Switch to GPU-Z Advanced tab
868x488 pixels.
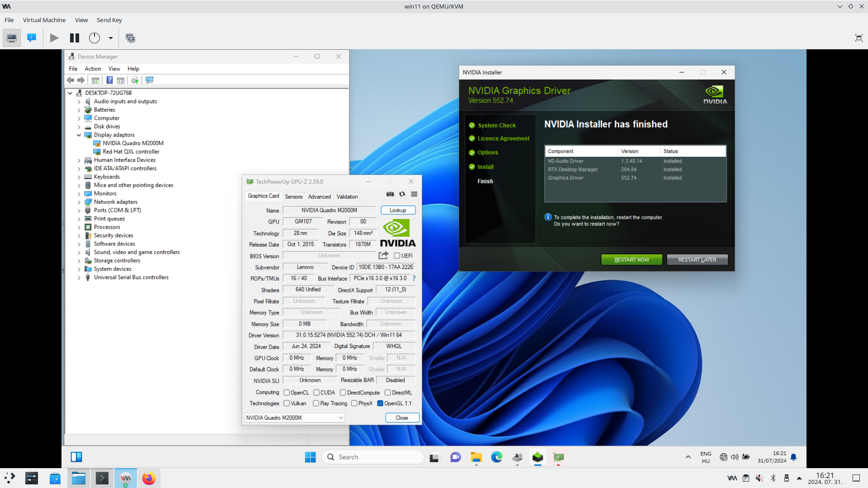point(319,197)
